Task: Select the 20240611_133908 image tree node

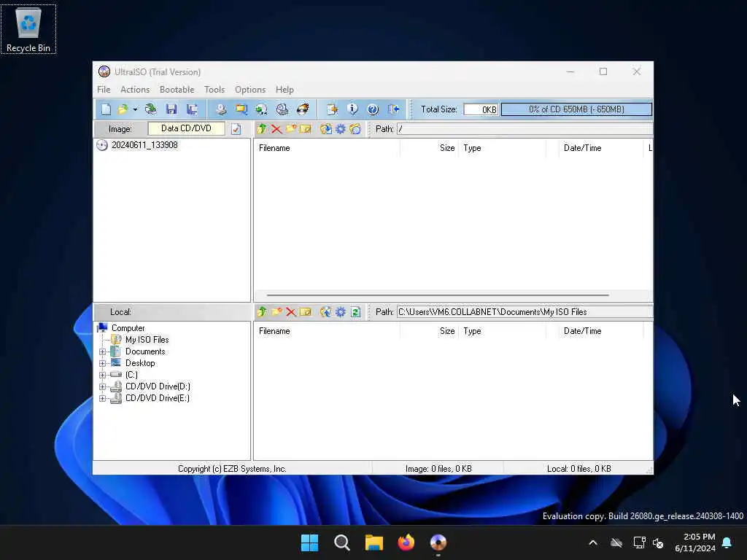Action: pyautogui.click(x=144, y=145)
